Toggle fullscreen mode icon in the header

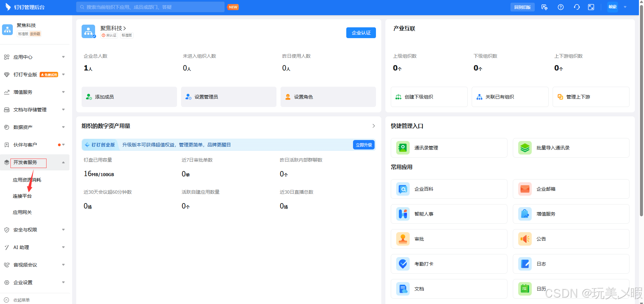[591, 7]
